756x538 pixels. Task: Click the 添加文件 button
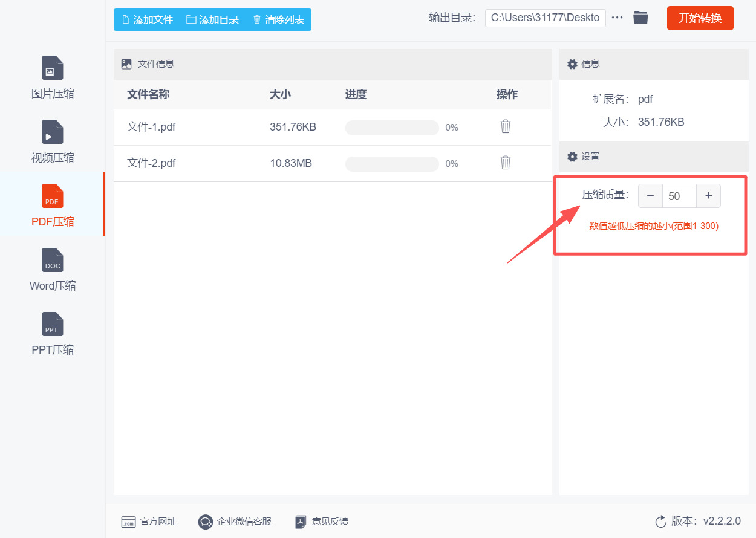(146, 19)
